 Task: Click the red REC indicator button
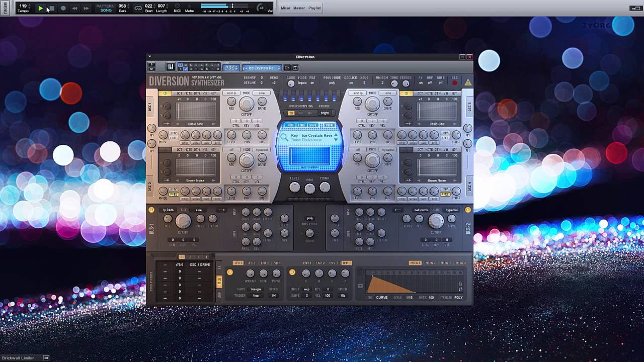click(x=455, y=83)
